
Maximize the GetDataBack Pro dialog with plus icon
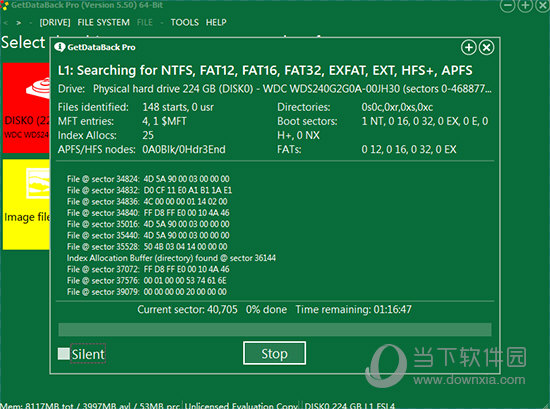(x=469, y=47)
